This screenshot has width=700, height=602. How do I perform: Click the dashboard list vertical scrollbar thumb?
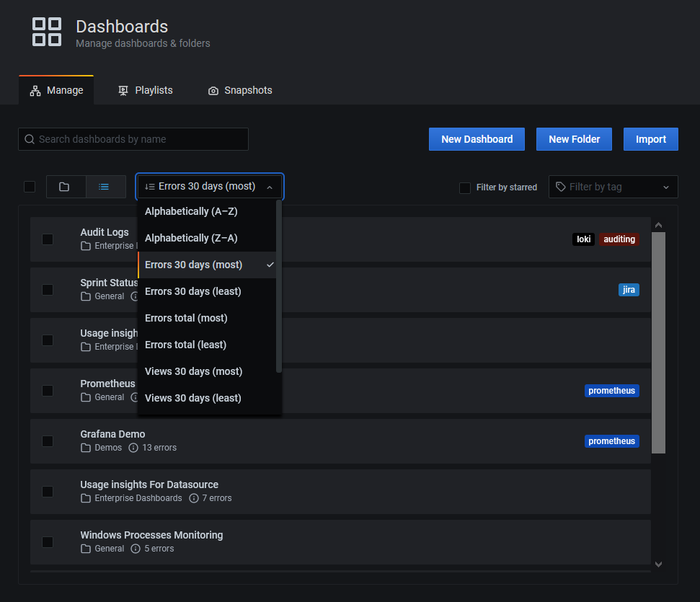[658, 342]
